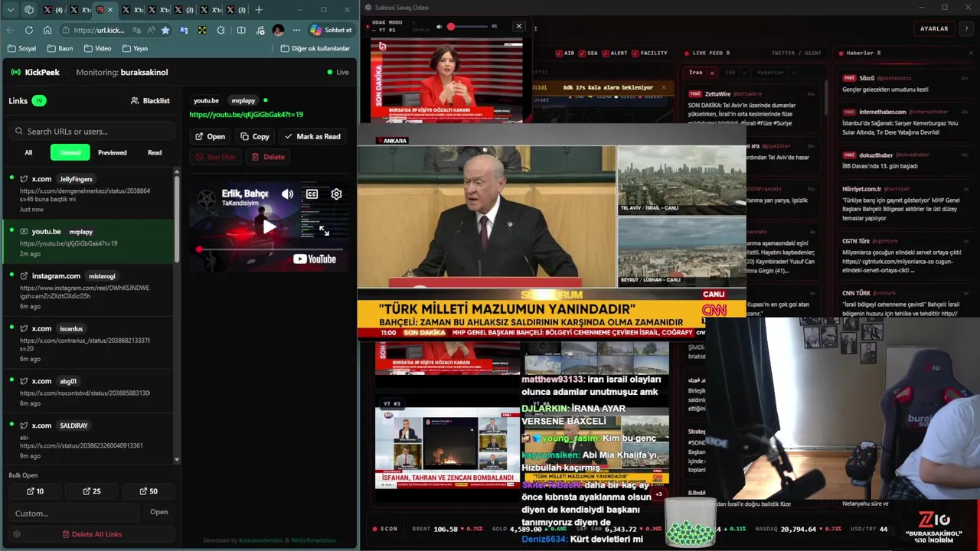Adjust the Odak Modu volume slider
The height and width of the screenshot is (551, 980).
coord(469,27)
